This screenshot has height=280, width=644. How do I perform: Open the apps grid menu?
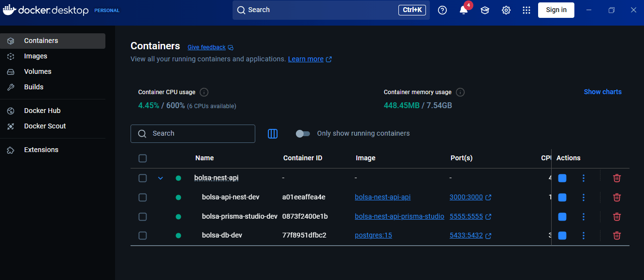pyautogui.click(x=527, y=10)
